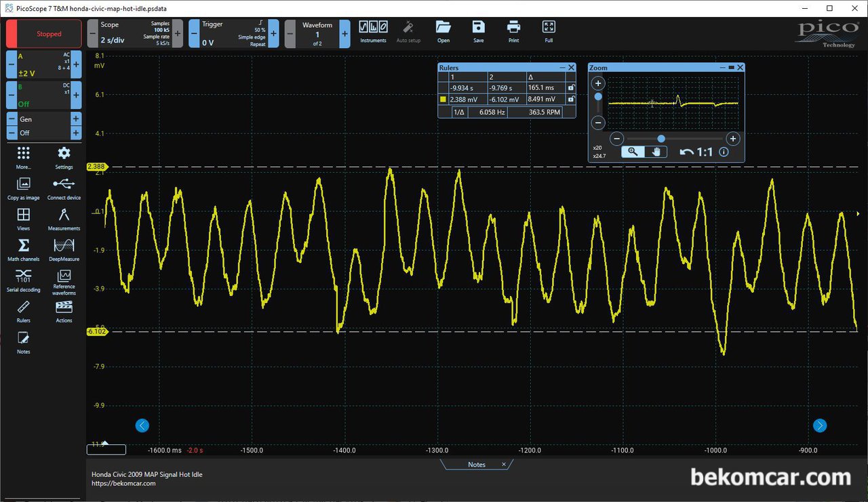Pan waveform right with blue arrow

820,425
